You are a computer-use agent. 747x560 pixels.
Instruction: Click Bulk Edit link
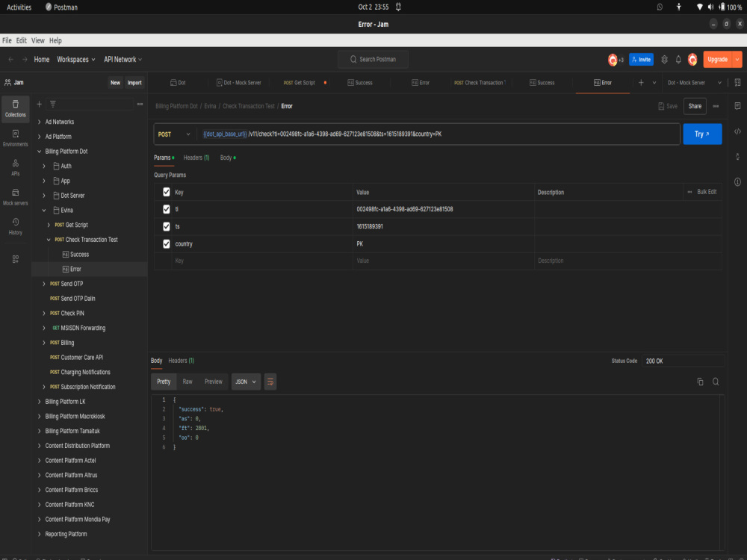tap(707, 192)
